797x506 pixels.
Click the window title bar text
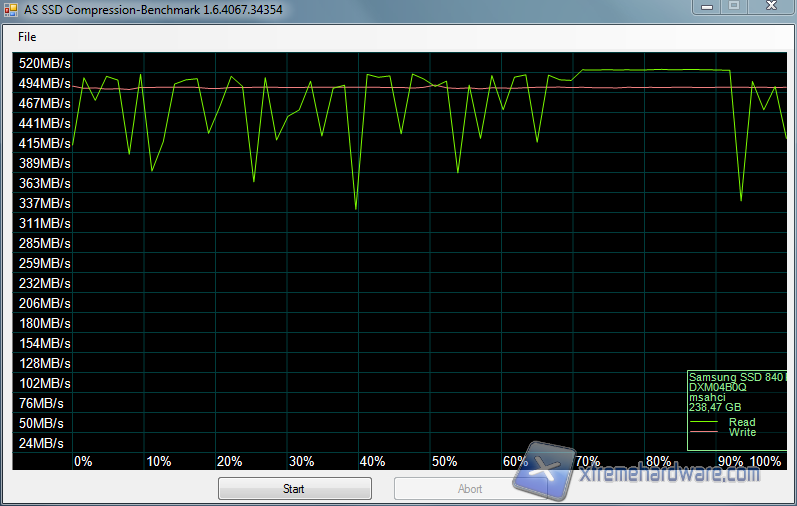(140, 8)
